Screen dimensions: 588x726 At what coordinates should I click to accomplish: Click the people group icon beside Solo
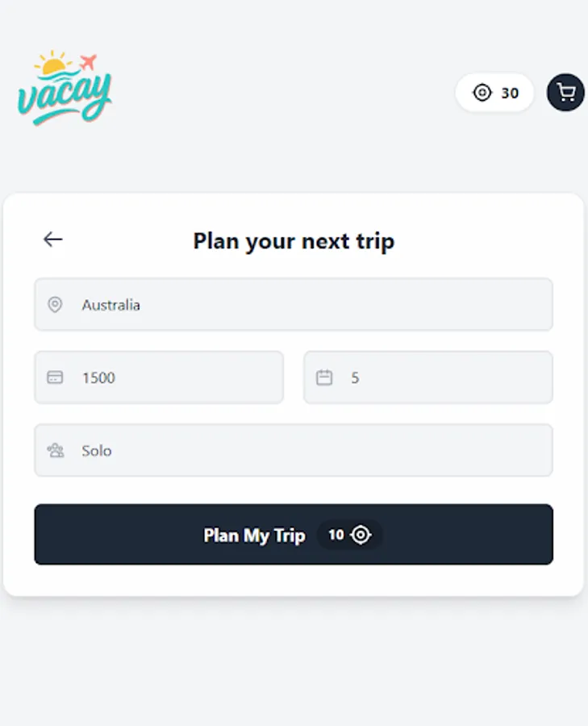click(55, 450)
